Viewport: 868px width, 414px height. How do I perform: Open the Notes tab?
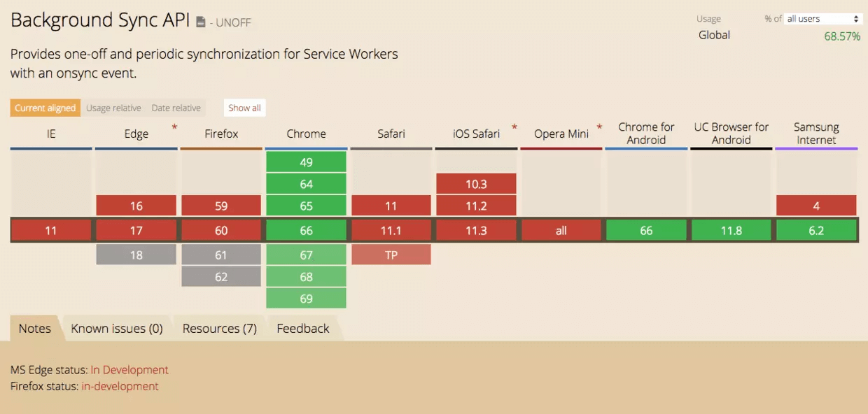coord(35,329)
